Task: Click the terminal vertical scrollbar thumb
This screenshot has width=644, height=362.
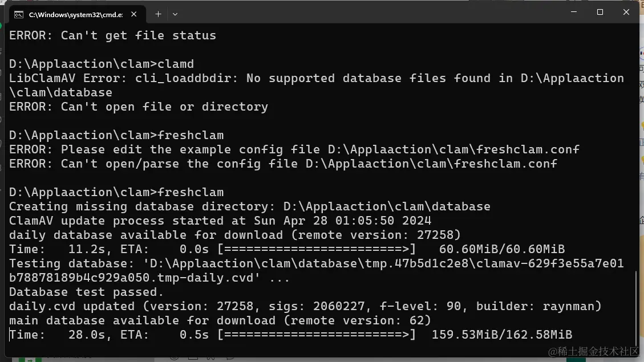Action: 636,308
